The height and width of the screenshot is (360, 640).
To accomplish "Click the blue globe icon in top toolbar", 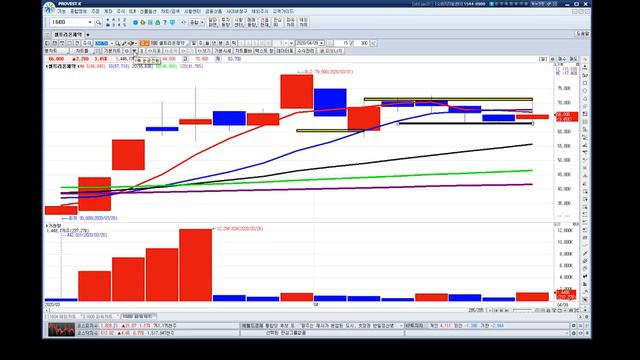I will (136, 22).
